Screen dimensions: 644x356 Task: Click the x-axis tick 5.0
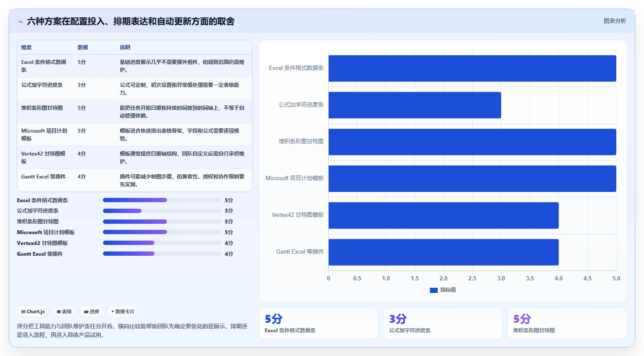point(616,278)
